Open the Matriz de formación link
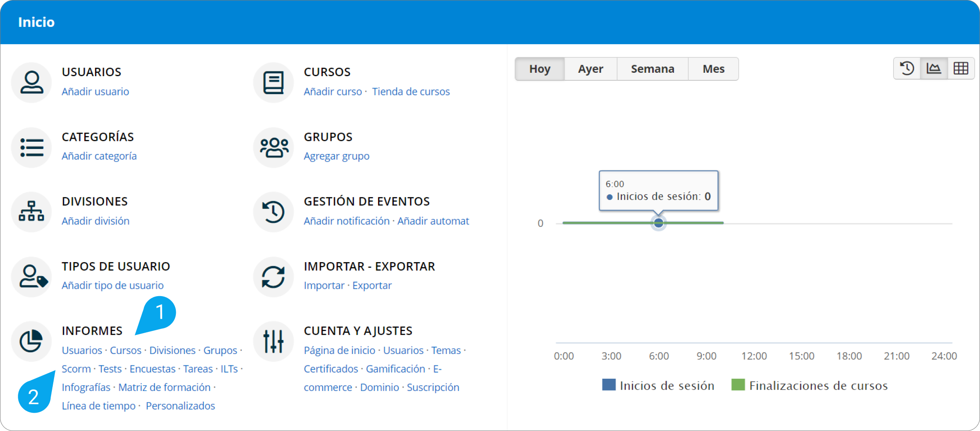The width and height of the screenshot is (980, 431). click(164, 387)
